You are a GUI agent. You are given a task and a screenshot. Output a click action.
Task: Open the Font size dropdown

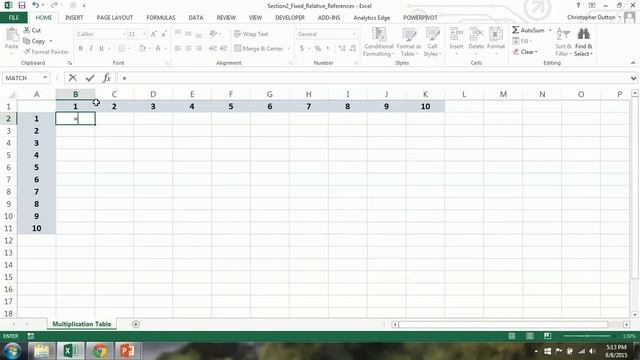tap(144, 34)
